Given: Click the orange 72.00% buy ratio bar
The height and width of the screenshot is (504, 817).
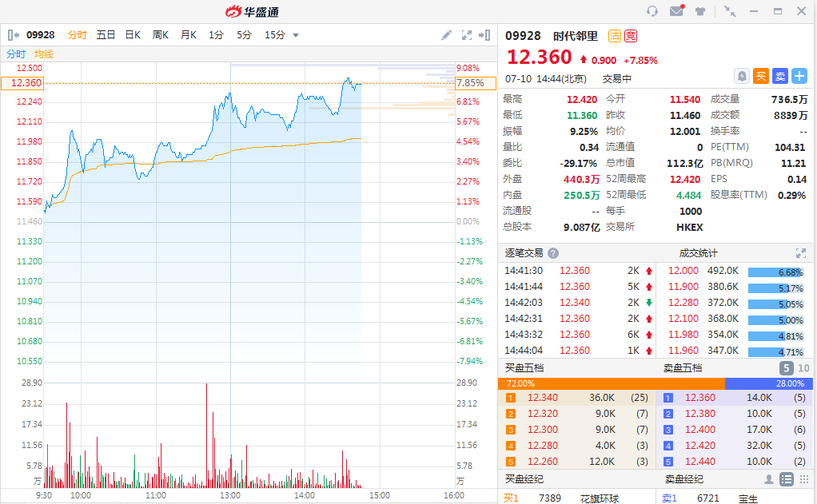Looking at the screenshot, I should pos(611,383).
